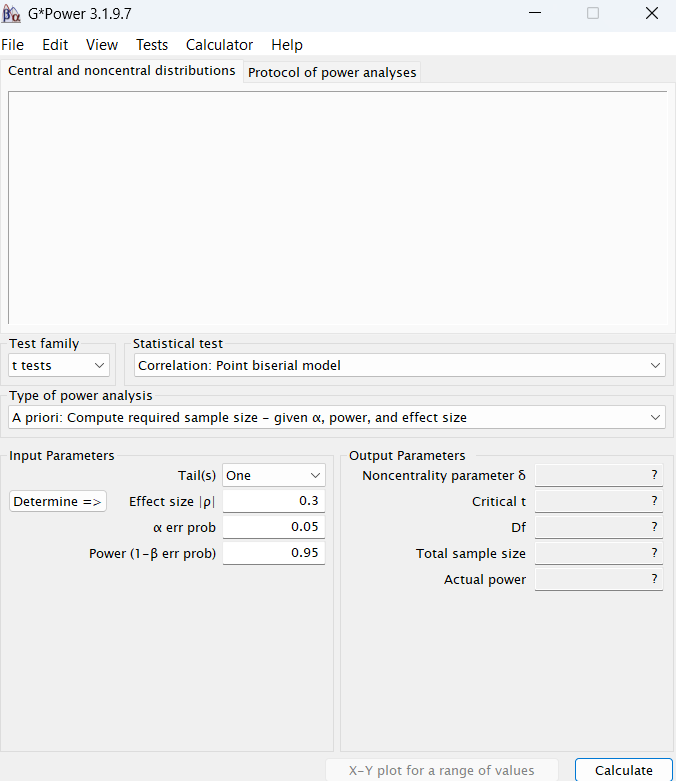Screen dimensions: 676x781
Task: Open the Statistical test dropdown
Action: [400, 366]
